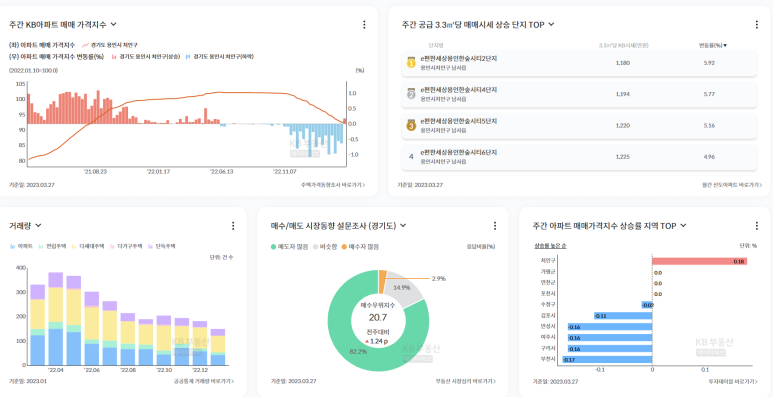Click the red 처인구 0.18 bar

point(699,261)
